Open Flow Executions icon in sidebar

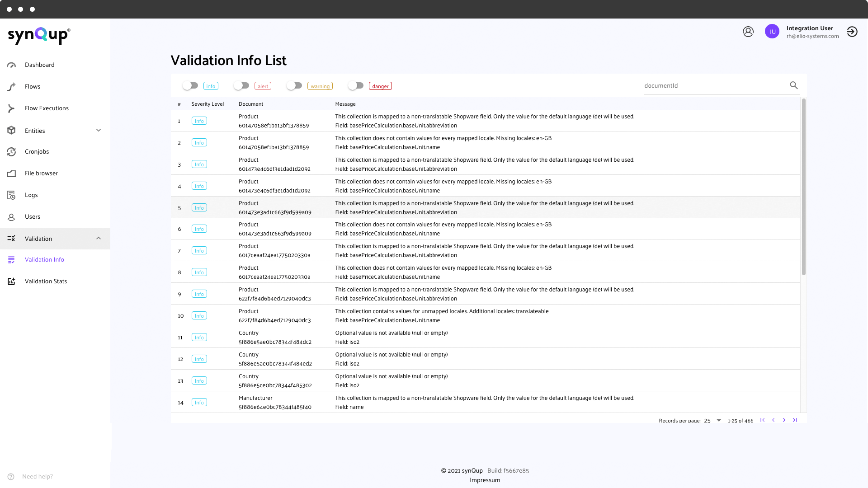[12, 108]
